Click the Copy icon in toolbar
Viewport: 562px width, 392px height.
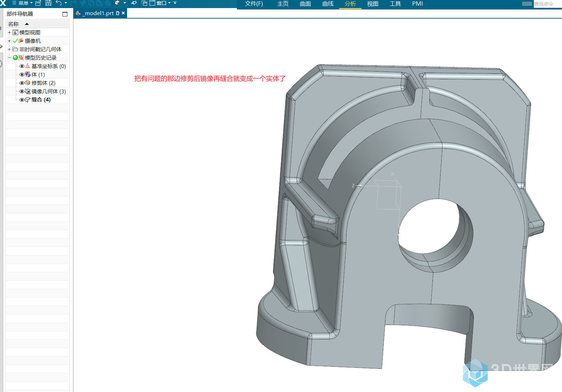point(91,3)
